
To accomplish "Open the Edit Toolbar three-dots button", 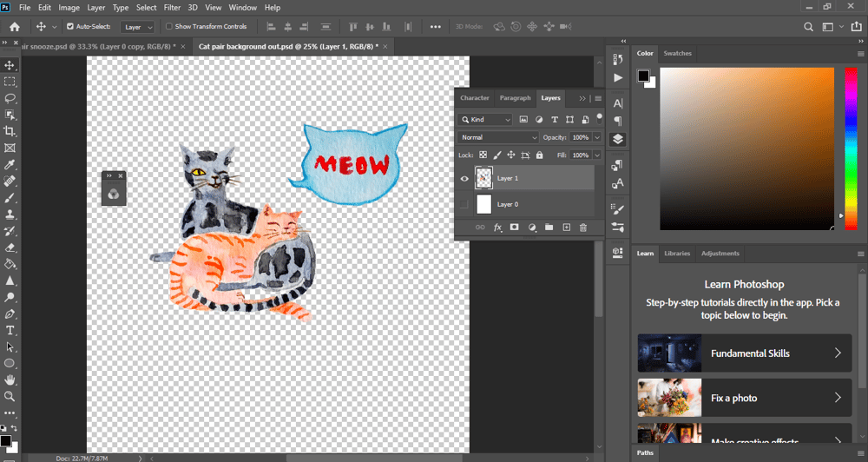I will [x=10, y=413].
